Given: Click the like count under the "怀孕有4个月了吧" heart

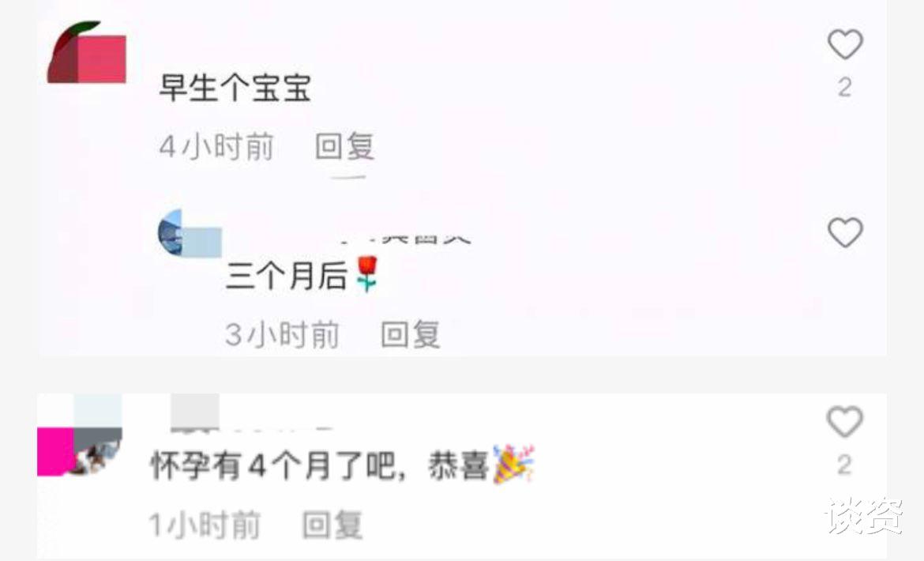Looking at the screenshot, I should [x=845, y=465].
